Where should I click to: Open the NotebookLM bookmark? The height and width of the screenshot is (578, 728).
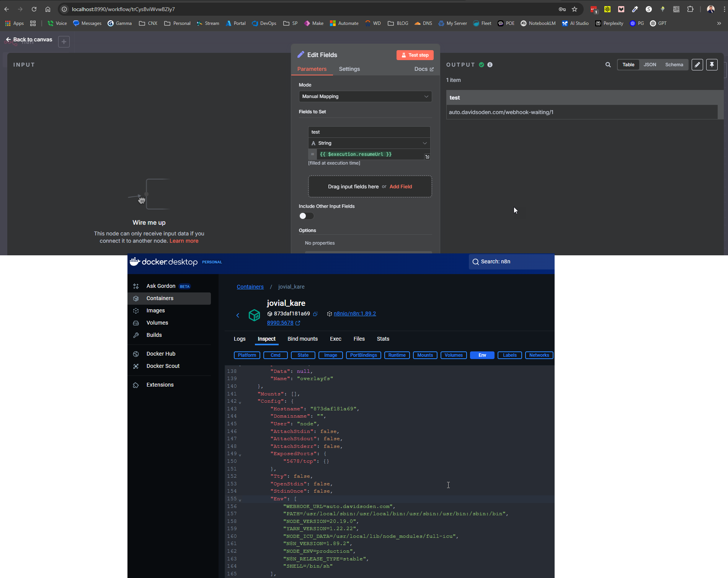pos(538,23)
